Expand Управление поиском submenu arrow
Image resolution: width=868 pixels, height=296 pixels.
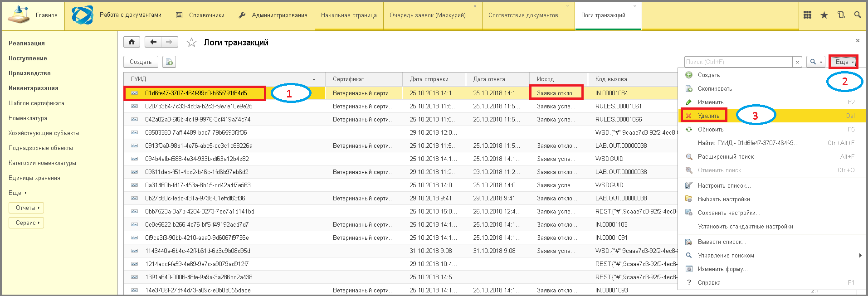860,255
